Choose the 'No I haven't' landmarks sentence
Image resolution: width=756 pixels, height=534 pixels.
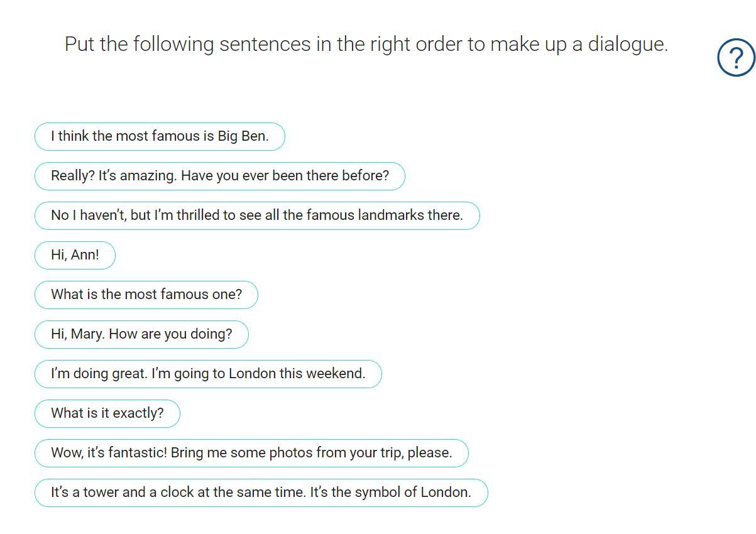pos(256,215)
